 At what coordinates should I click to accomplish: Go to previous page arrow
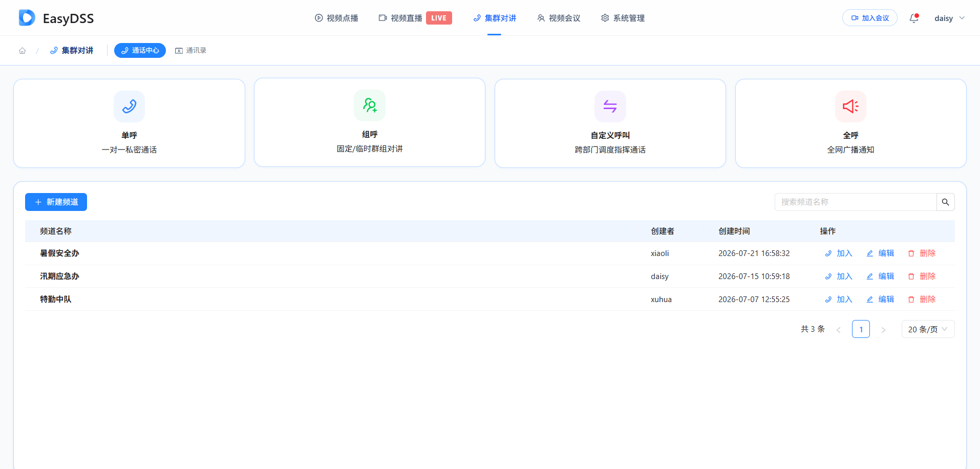[x=839, y=329]
